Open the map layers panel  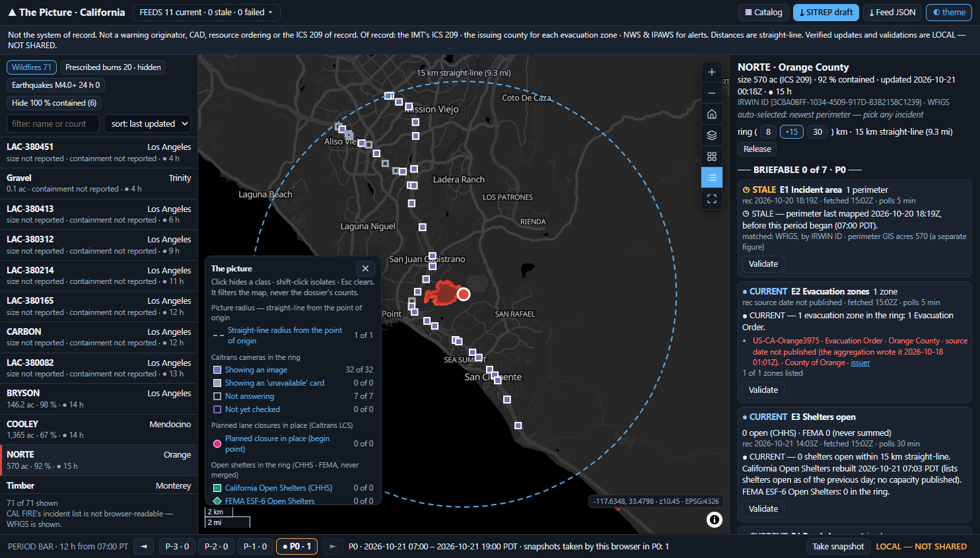pos(711,135)
